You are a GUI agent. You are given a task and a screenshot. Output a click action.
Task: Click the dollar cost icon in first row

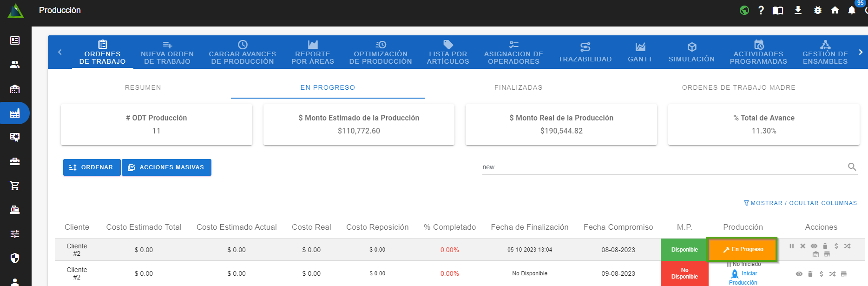click(x=836, y=246)
